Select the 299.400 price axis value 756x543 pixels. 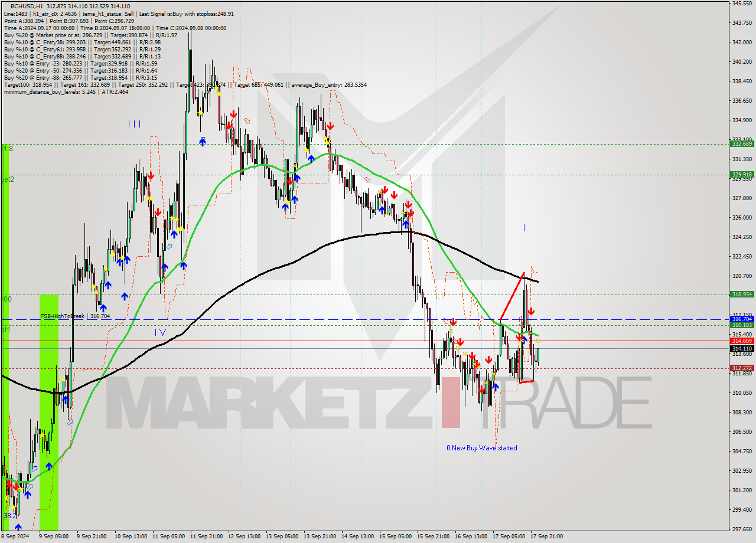coord(742,510)
